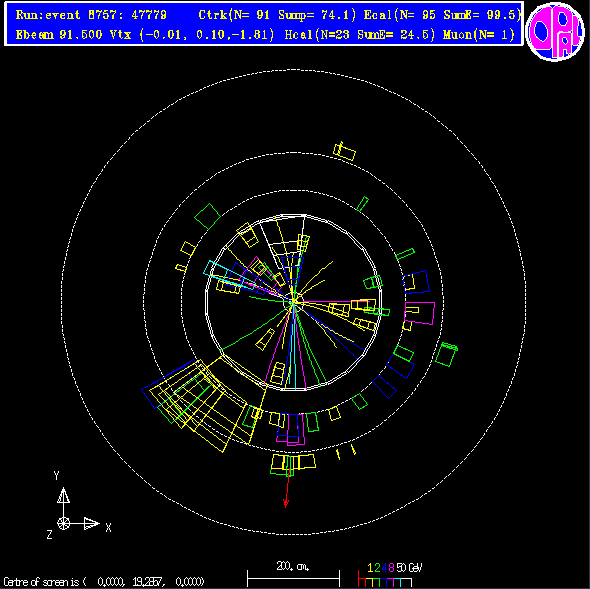
Task: Click the Run:event 8757: 47779 text
Action: click(91, 15)
